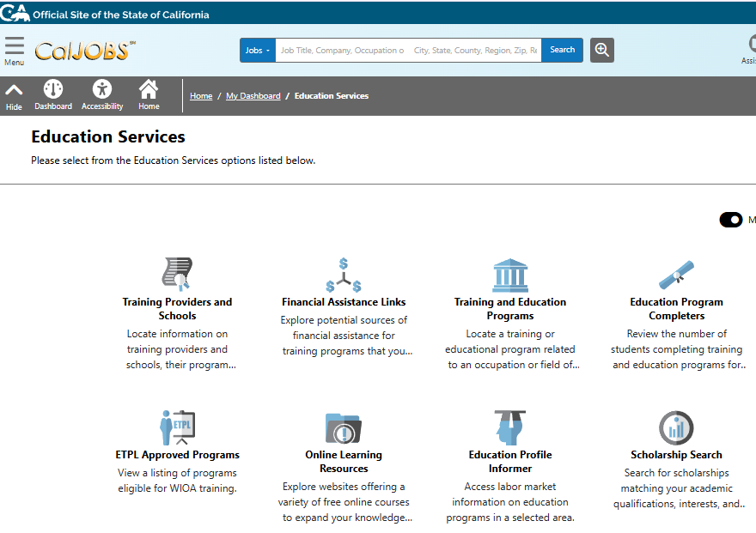The height and width of the screenshot is (533, 756).
Task: Click the Scholarship Search chart icon
Action: pyautogui.click(x=676, y=427)
